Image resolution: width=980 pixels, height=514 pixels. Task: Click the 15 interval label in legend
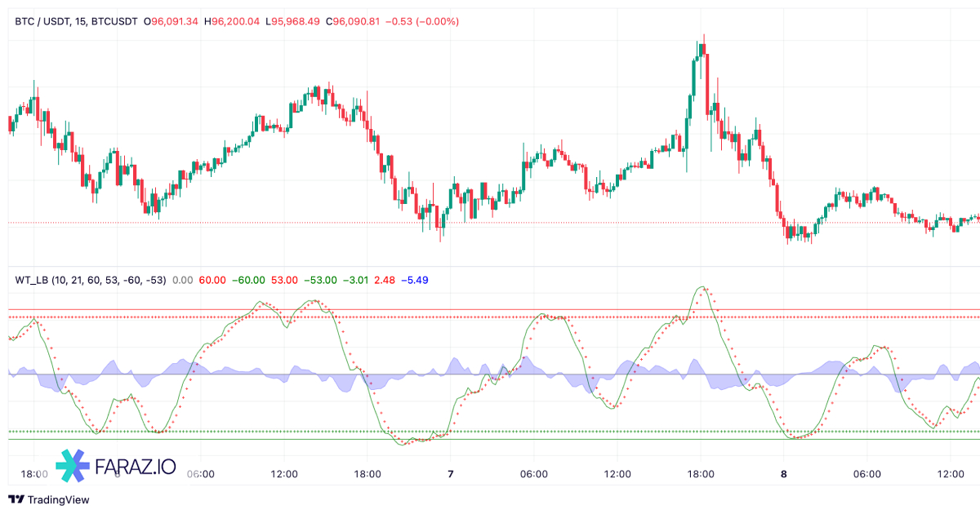(78, 21)
